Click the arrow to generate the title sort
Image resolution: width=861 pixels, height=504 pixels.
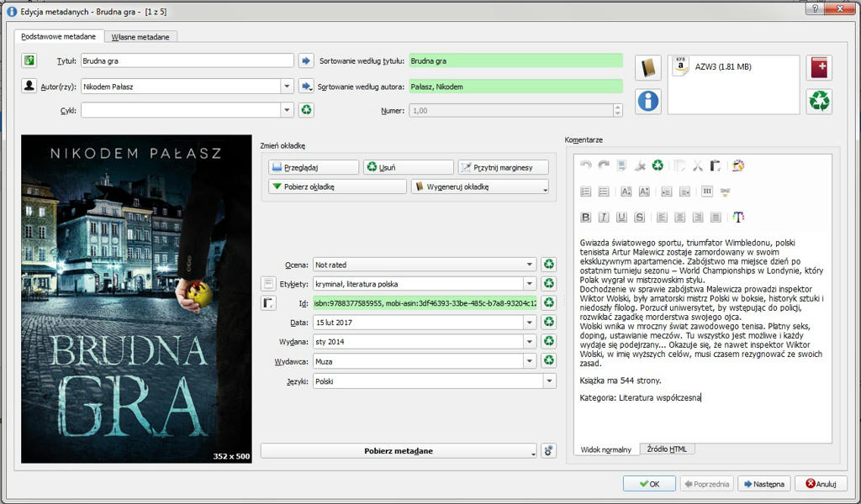[x=306, y=60]
